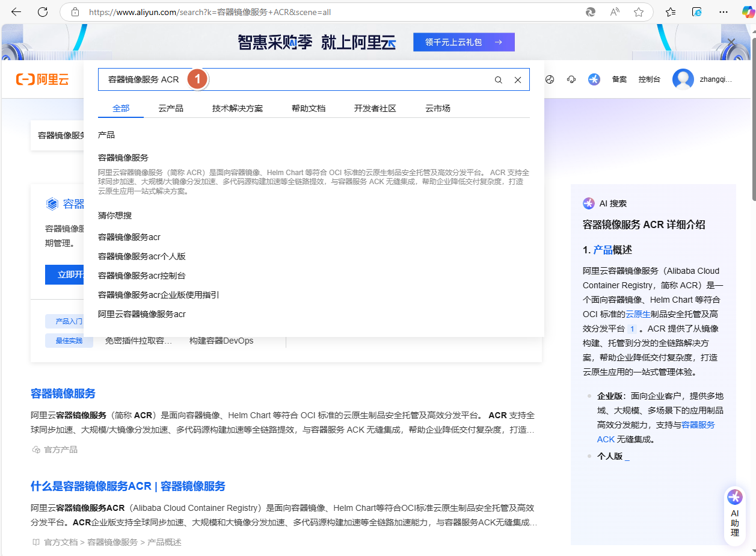View site info via the lock icon
This screenshot has width=756, height=556.
click(x=75, y=12)
